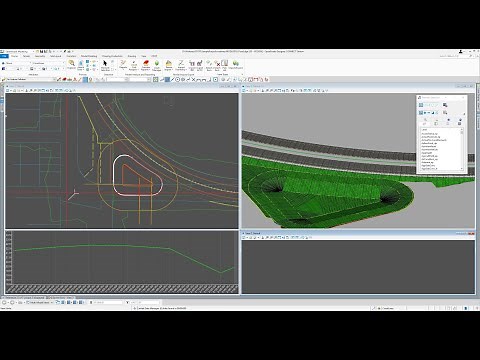Toggle the second view number button in the bottom bar
This screenshot has width=480, height=360.
pyautogui.click(x=68, y=302)
